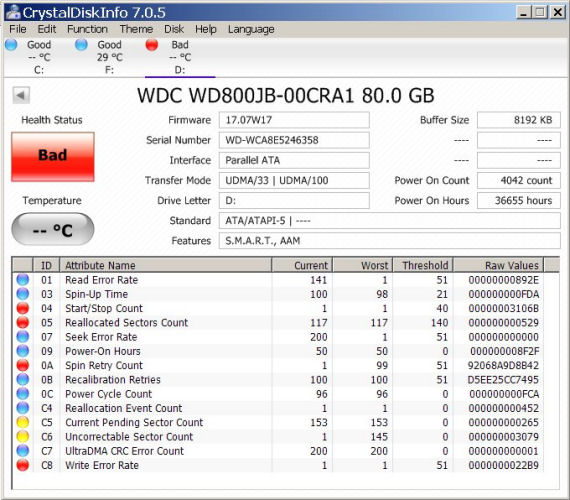Sort by the Raw Values column header
This screenshot has width=570, height=500.
(498, 265)
